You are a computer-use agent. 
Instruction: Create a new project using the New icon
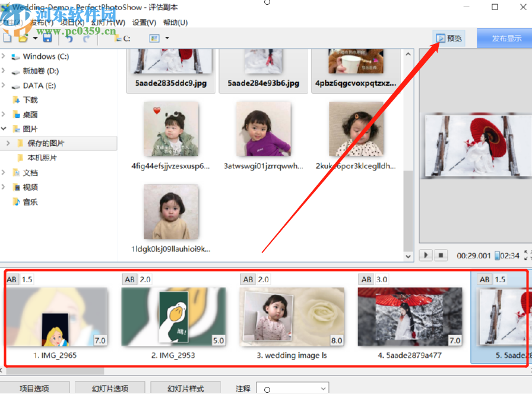click(x=7, y=38)
